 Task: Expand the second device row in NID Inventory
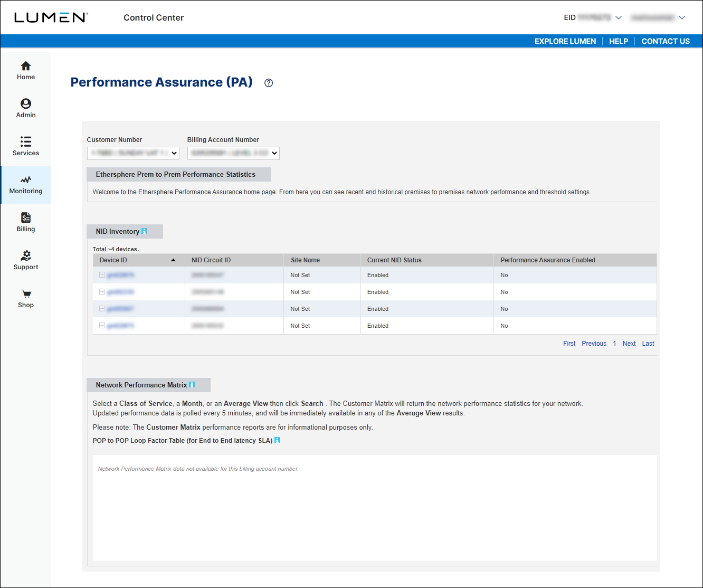click(102, 292)
